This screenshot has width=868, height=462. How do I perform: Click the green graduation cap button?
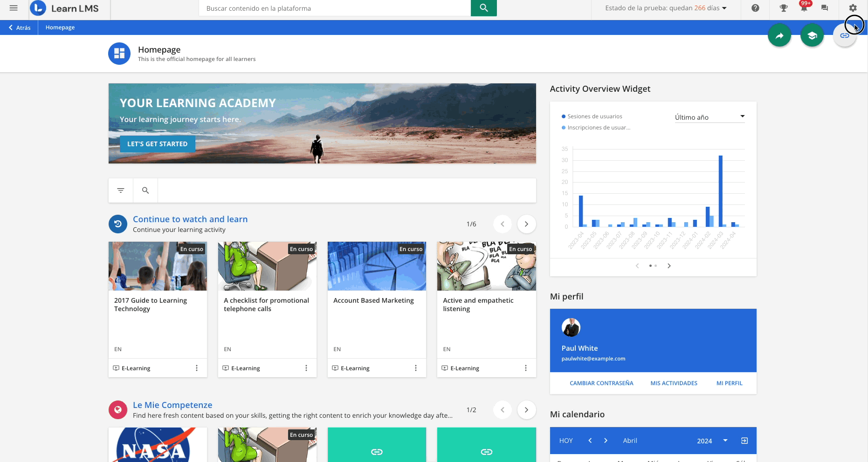pos(812,35)
